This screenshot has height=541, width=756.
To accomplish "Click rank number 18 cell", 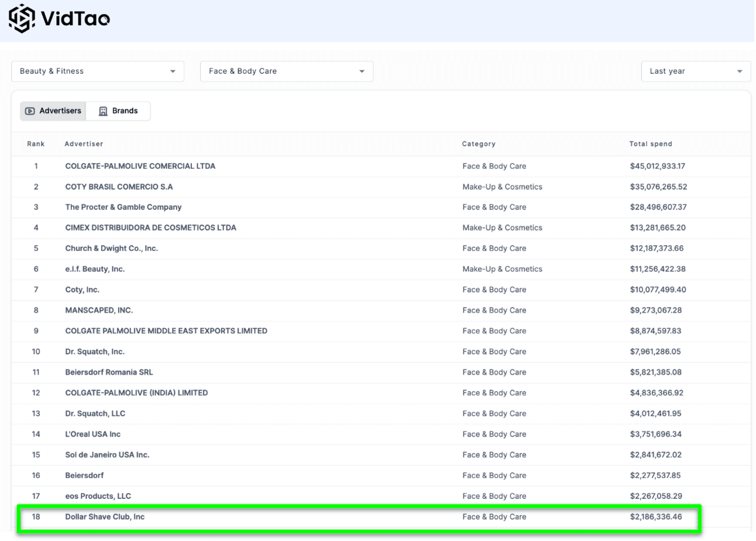I will pos(36,517).
